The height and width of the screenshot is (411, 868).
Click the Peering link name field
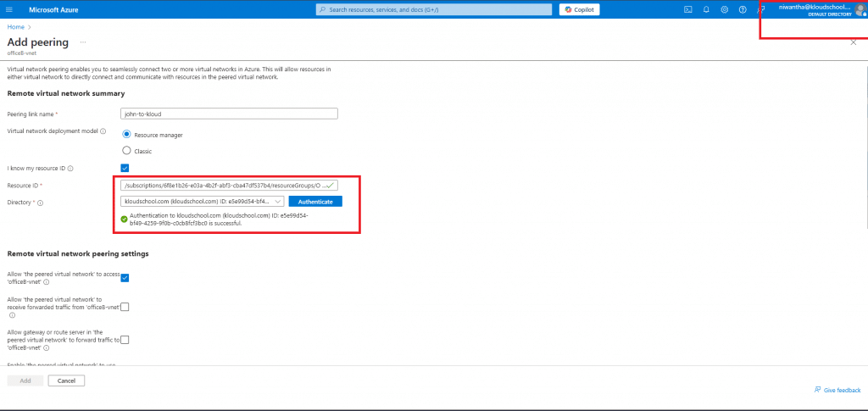click(x=229, y=114)
